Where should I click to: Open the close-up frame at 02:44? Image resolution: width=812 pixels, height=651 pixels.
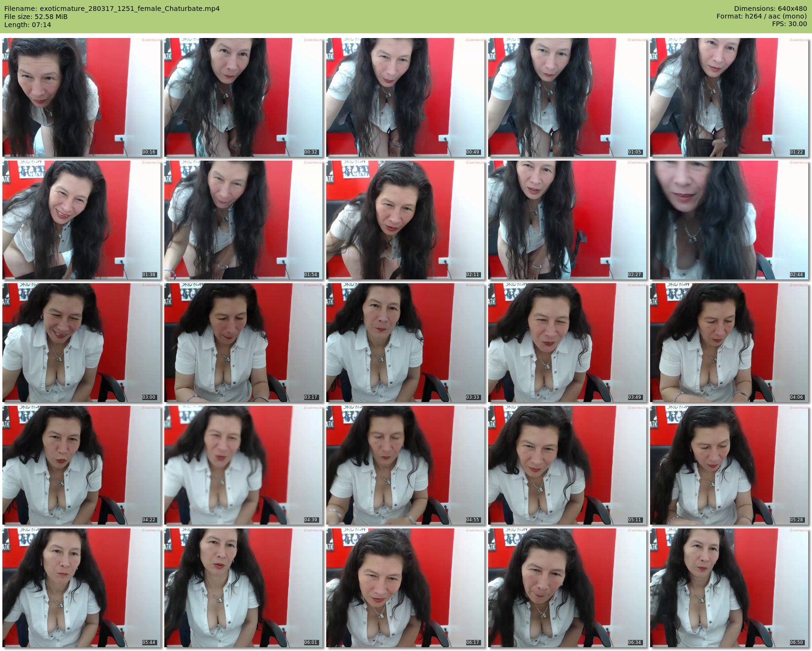click(729, 220)
